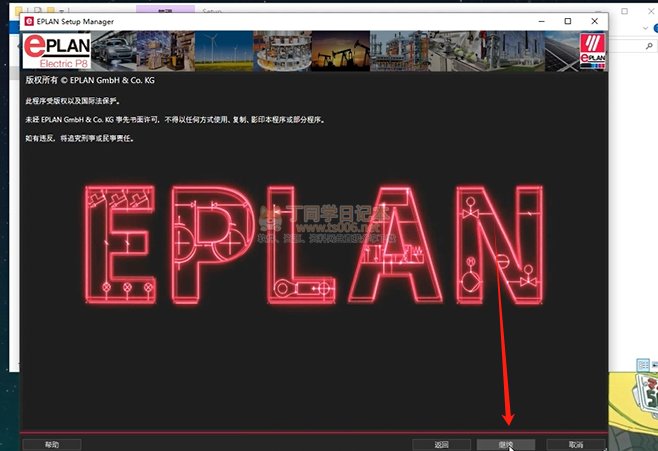Click the oil pumpjack sunset photo in the banner
Screen dimensions: 658x451
click(340, 51)
